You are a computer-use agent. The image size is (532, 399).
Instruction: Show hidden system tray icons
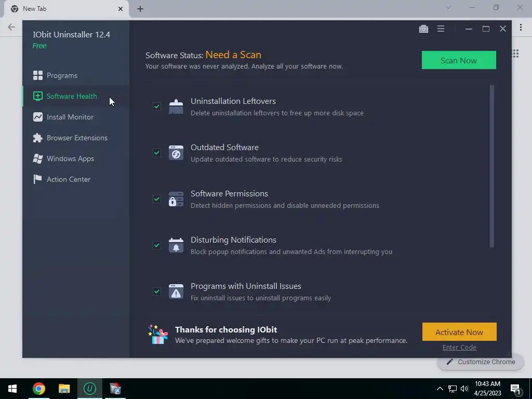click(440, 389)
